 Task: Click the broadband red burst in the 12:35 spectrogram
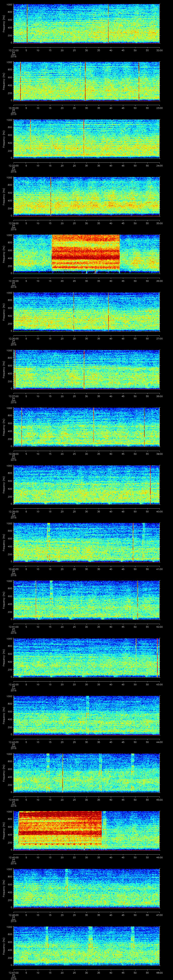85,253
